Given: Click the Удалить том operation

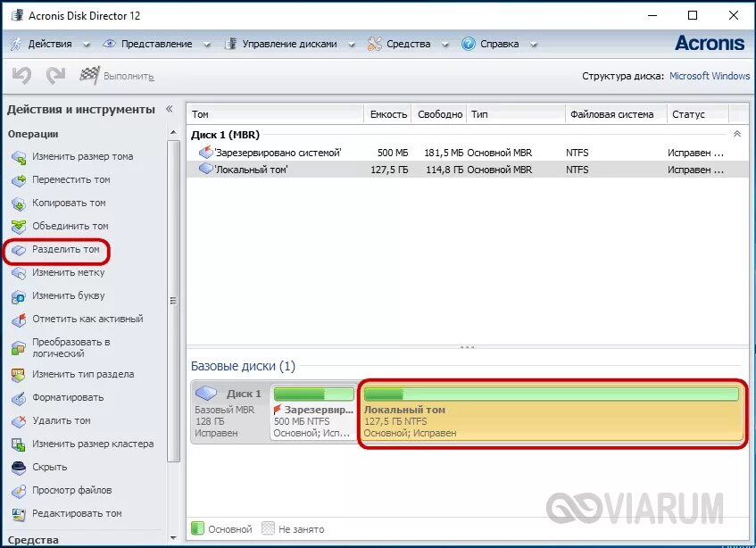Looking at the screenshot, I should tap(62, 420).
